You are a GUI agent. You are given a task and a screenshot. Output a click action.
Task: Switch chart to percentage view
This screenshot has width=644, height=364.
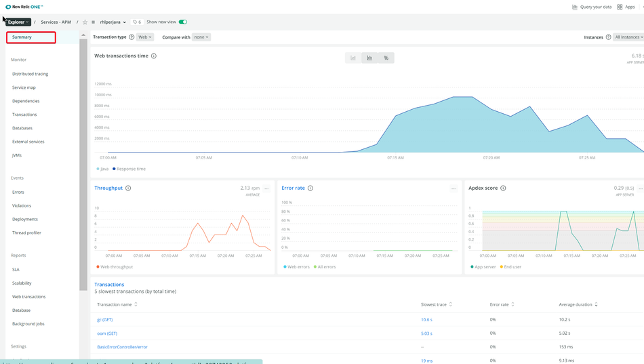[386, 58]
